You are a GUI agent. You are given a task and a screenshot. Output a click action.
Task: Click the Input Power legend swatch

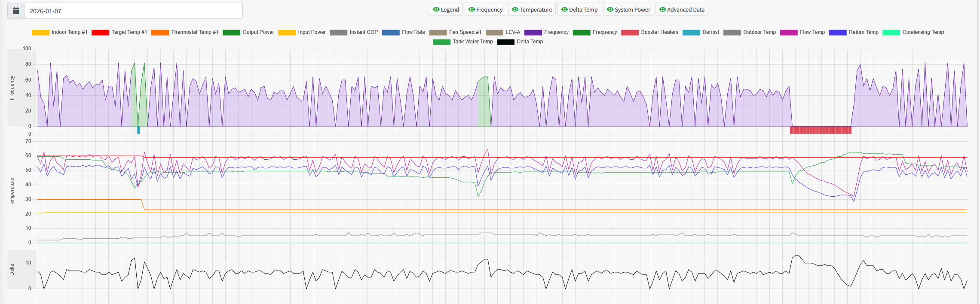(x=287, y=32)
